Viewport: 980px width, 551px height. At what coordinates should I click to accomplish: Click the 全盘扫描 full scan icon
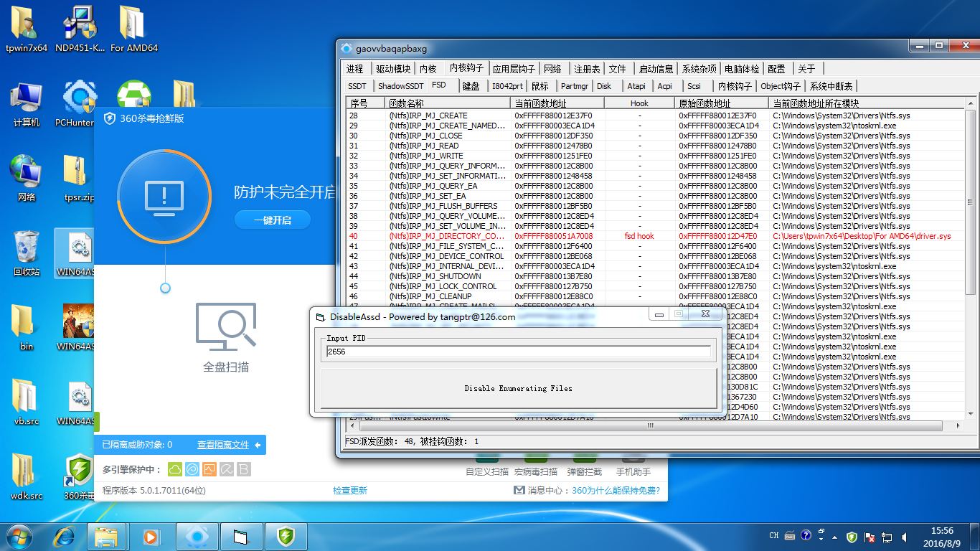pos(226,337)
